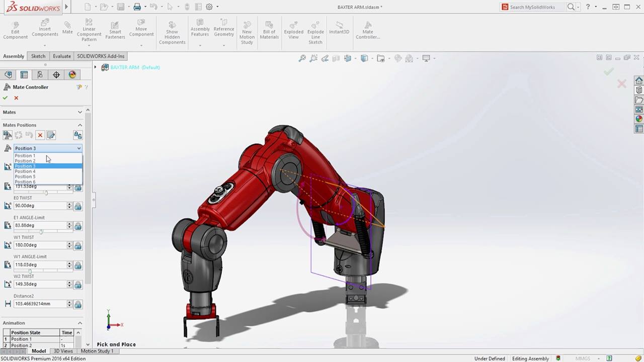Screen dimensions: 644x362
Task: Open the Appearances color-ball tab in task pane
Action: [639, 119]
